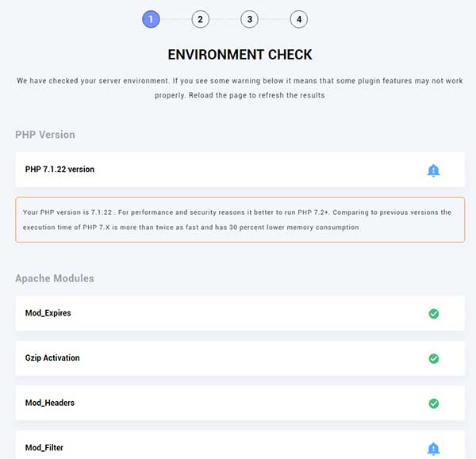Click the PHP Version section heading

[x=45, y=135]
